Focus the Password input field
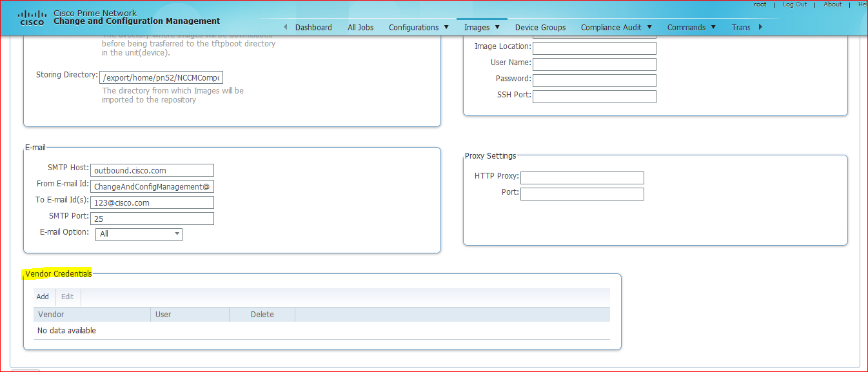Screen dimensions: 868x372 click(x=594, y=81)
